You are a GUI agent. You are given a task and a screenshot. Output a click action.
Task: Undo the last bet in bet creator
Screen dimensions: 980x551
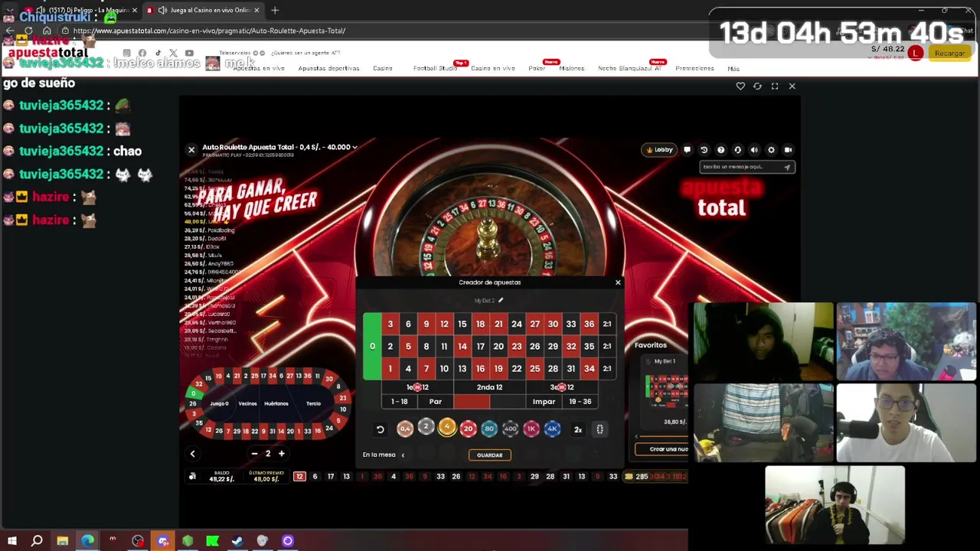pos(381,429)
